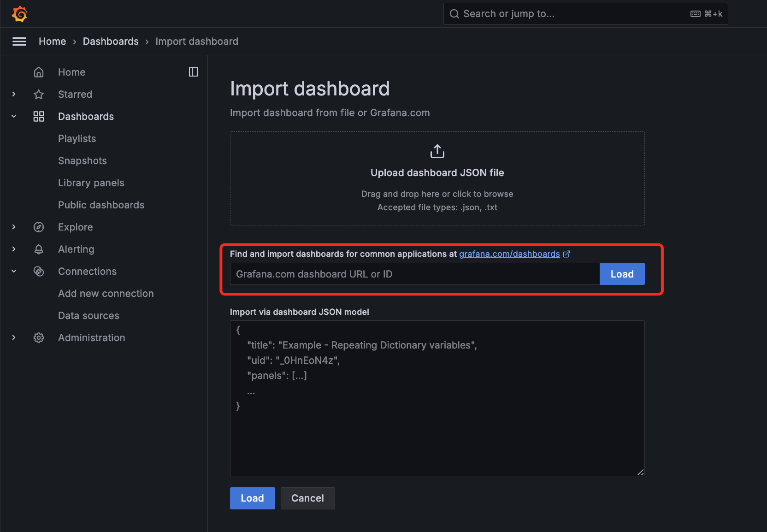Open Library panels in sidebar

91,183
